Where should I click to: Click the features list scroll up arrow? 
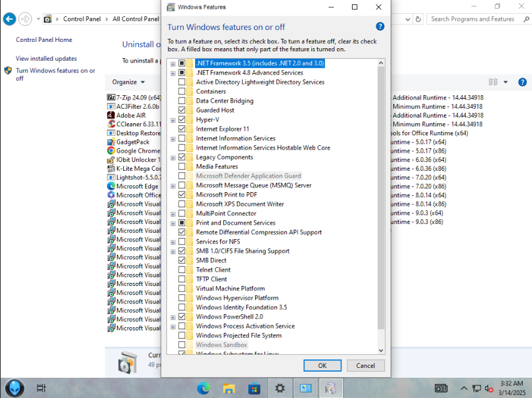[381, 63]
